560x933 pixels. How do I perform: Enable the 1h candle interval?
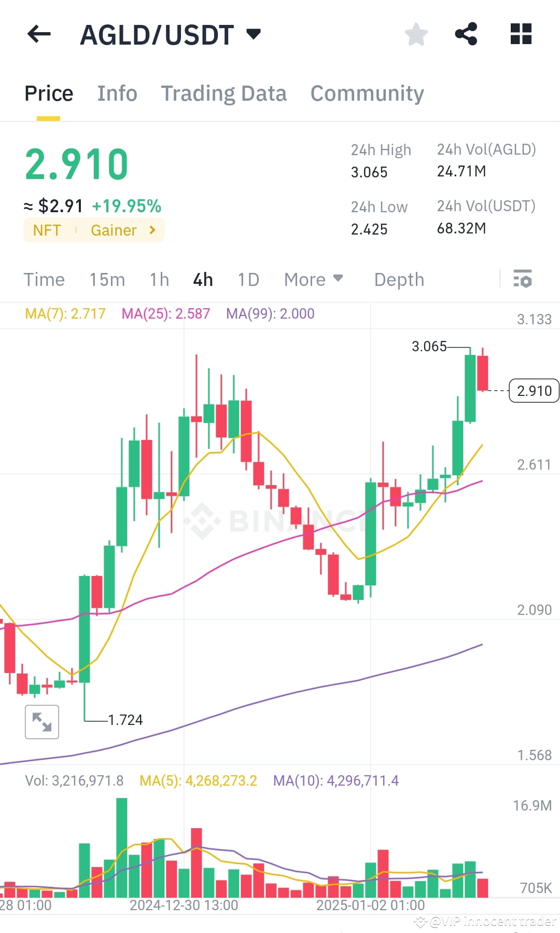pyautogui.click(x=159, y=279)
